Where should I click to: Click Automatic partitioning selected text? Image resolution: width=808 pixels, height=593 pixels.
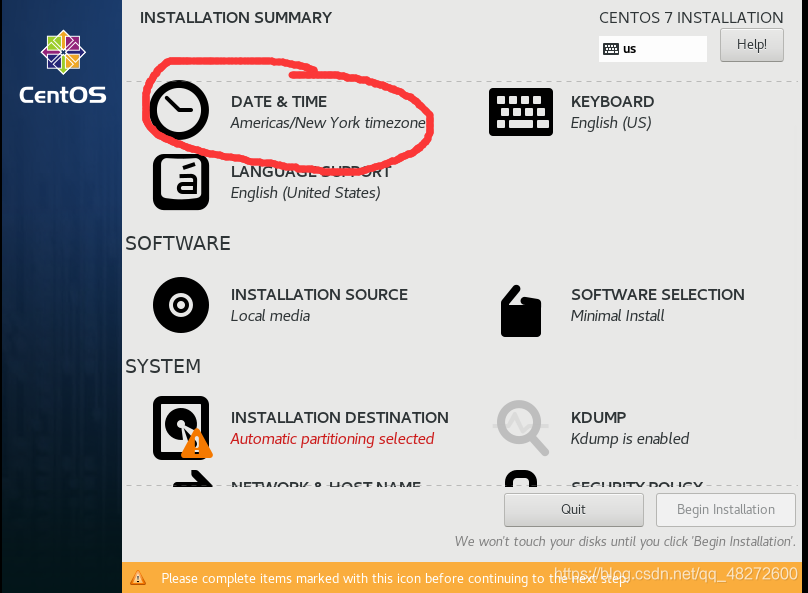(x=332, y=439)
